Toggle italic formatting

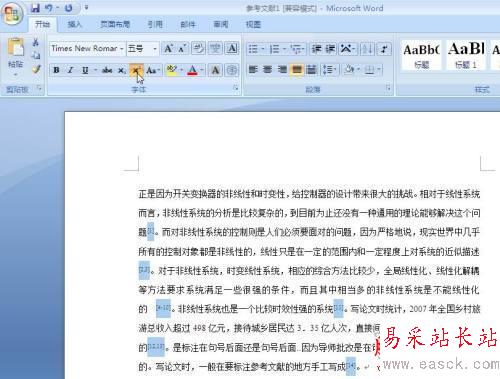(70, 70)
